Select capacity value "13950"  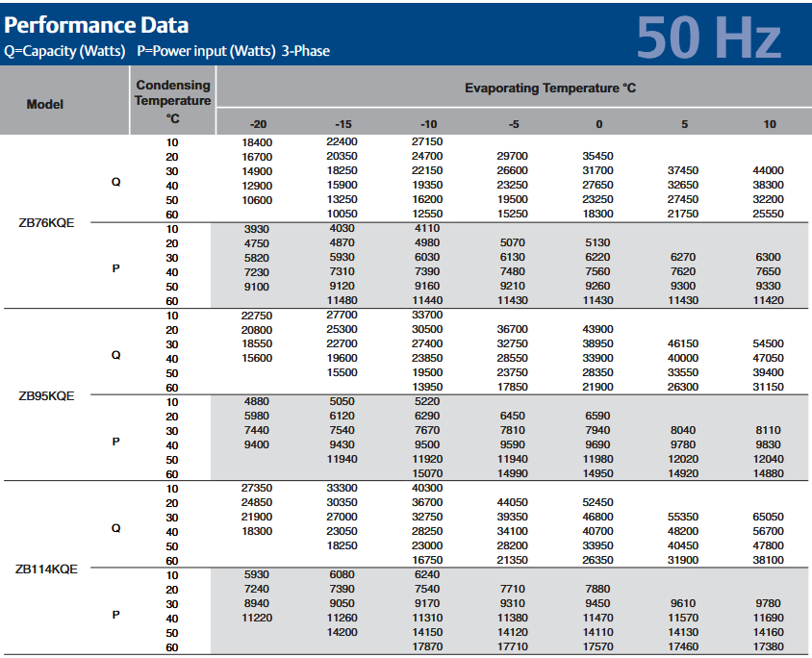point(427,388)
